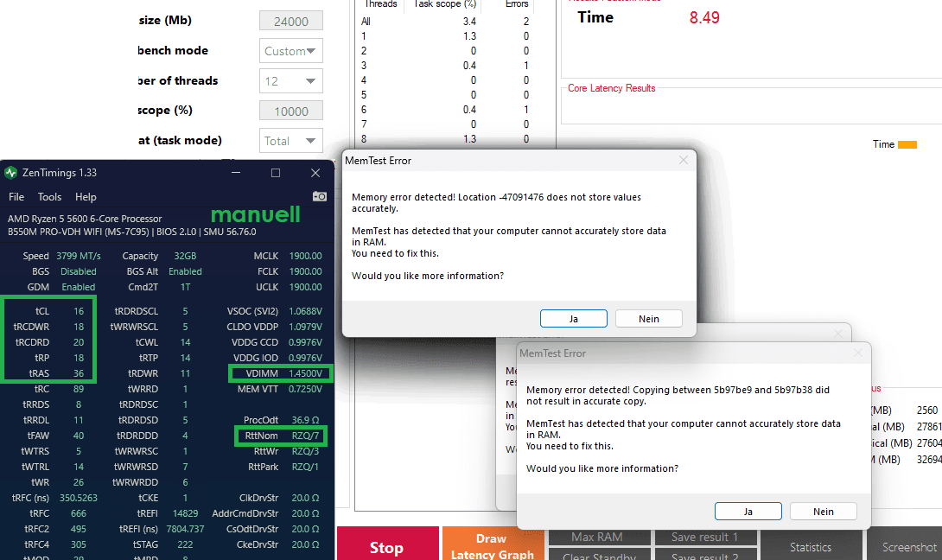This screenshot has width=942, height=560.
Task: Minimize the ZenTimings window
Action: 236,173
